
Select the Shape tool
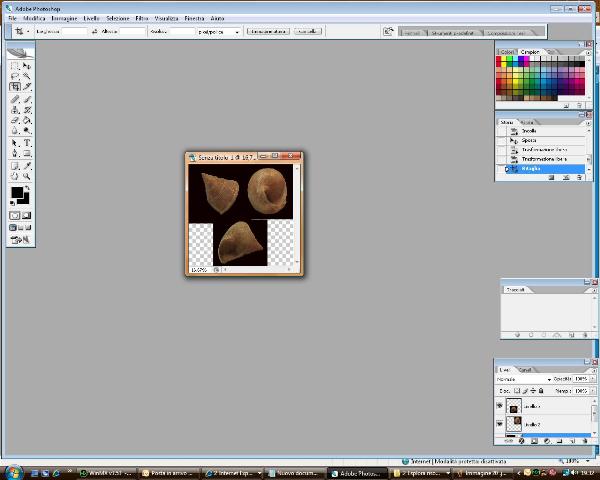point(27,153)
